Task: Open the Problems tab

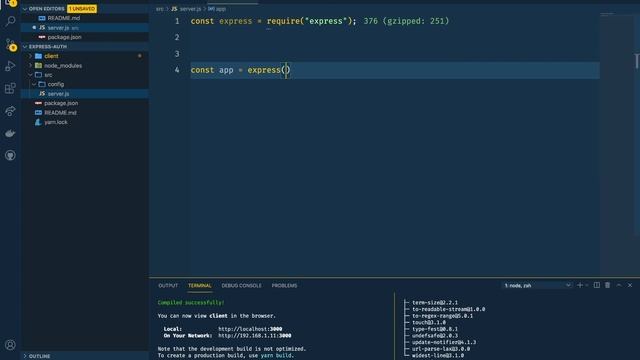Action: click(x=284, y=285)
